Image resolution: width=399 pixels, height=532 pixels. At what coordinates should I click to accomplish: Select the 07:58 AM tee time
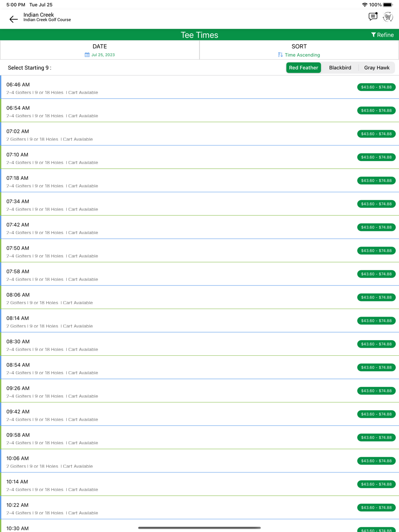point(199,274)
